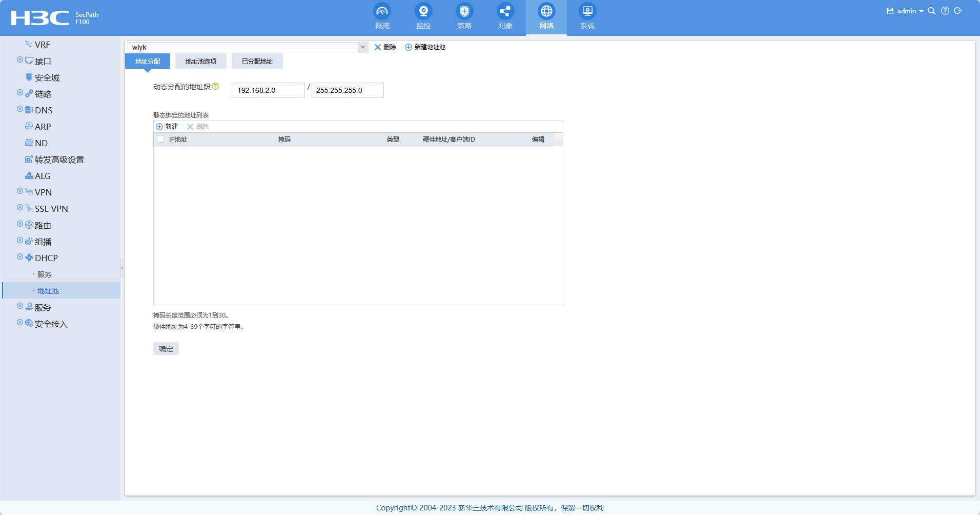Click the ND icon in the sidebar
The image size is (980, 515).
pyautogui.click(x=29, y=143)
